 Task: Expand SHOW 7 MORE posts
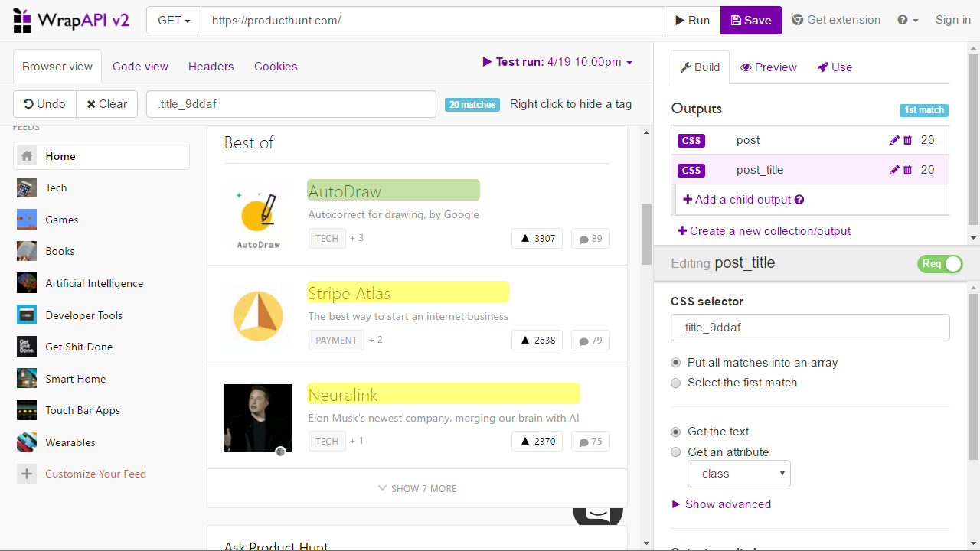pos(417,488)
